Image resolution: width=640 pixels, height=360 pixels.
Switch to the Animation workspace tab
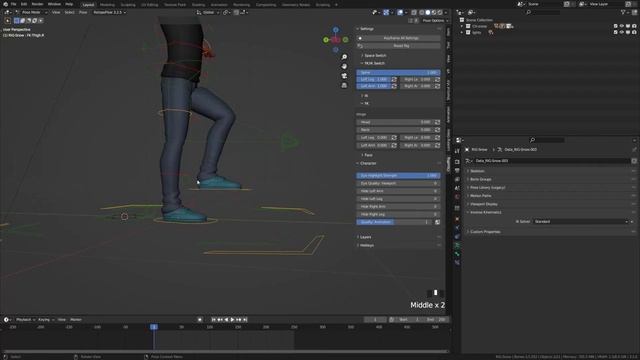pyautogui.click(x=219, y=5)
